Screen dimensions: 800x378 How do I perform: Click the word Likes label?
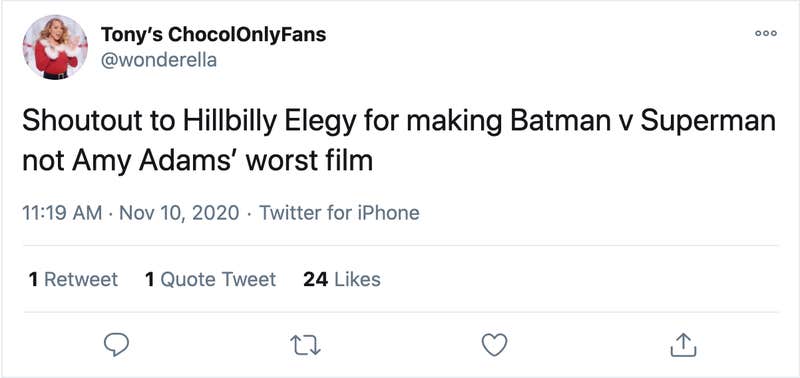coord(358,280)
